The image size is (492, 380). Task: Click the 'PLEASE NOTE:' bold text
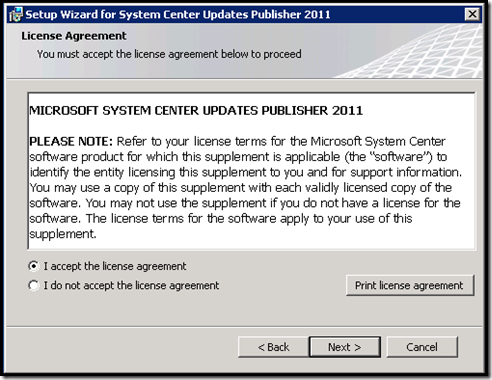click(71, 141)
